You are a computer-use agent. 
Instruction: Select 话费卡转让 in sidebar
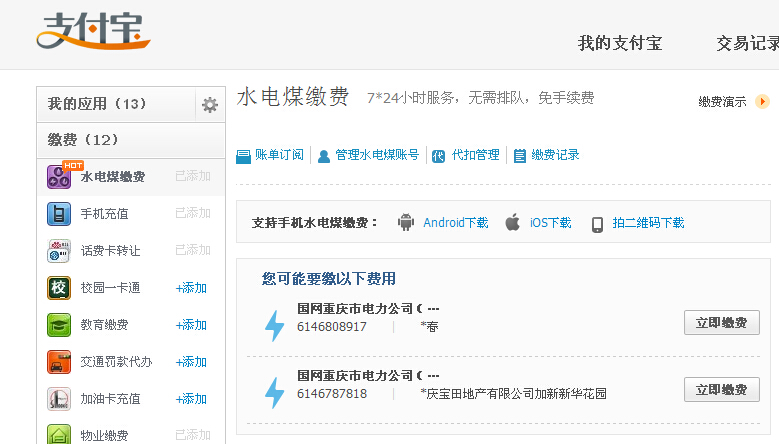(x=110, y=251)
